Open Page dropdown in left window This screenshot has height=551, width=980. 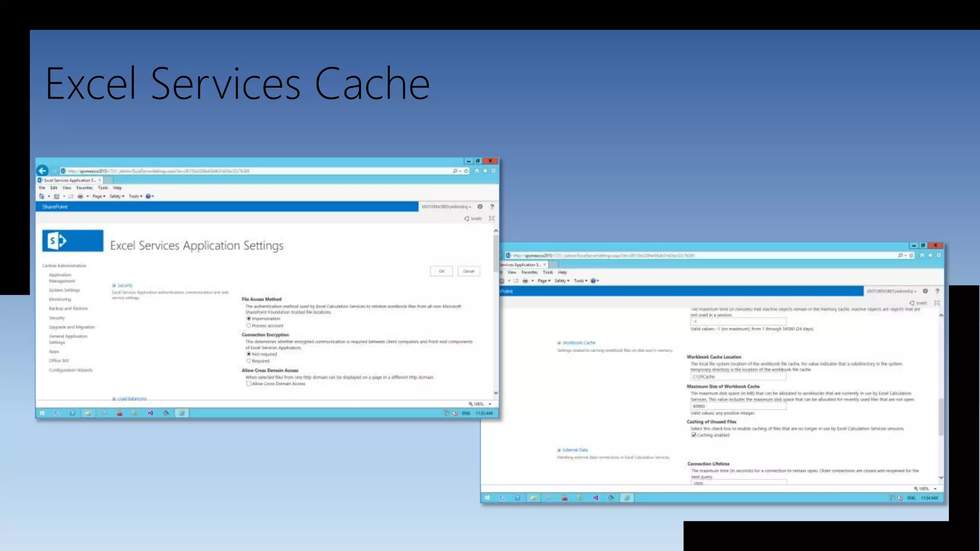click(99, 197)
